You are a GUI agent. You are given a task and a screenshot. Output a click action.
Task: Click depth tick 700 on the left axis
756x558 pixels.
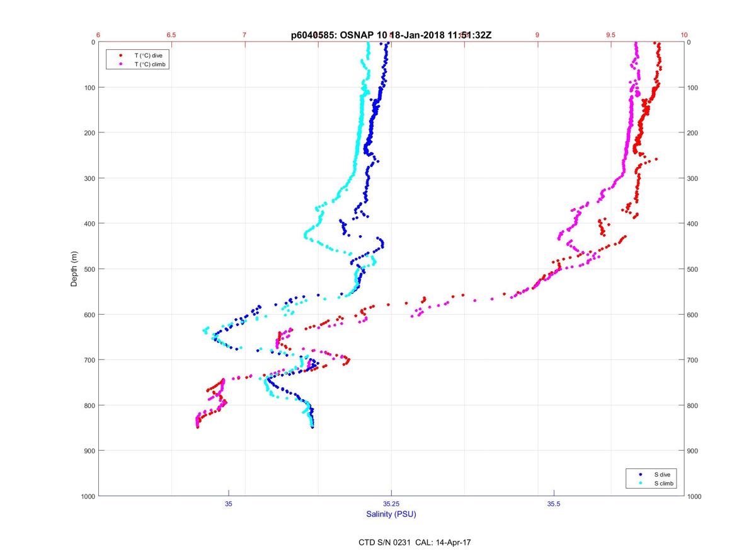point(89,360)
